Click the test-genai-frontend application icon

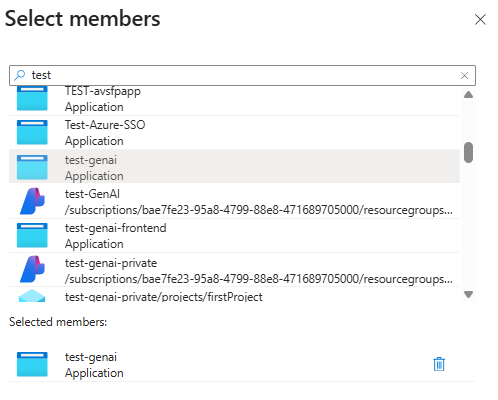(x=32, y=235)
